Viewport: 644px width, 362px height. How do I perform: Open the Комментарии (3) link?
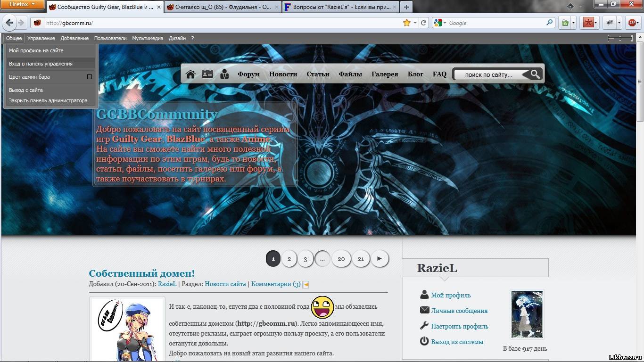(276, 284)
